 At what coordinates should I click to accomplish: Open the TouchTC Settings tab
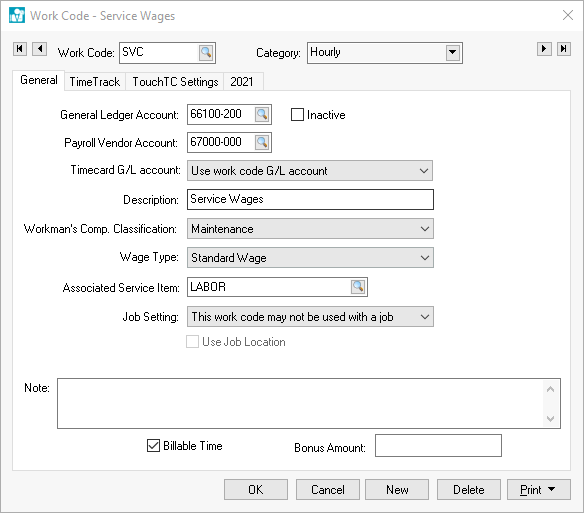175,82
